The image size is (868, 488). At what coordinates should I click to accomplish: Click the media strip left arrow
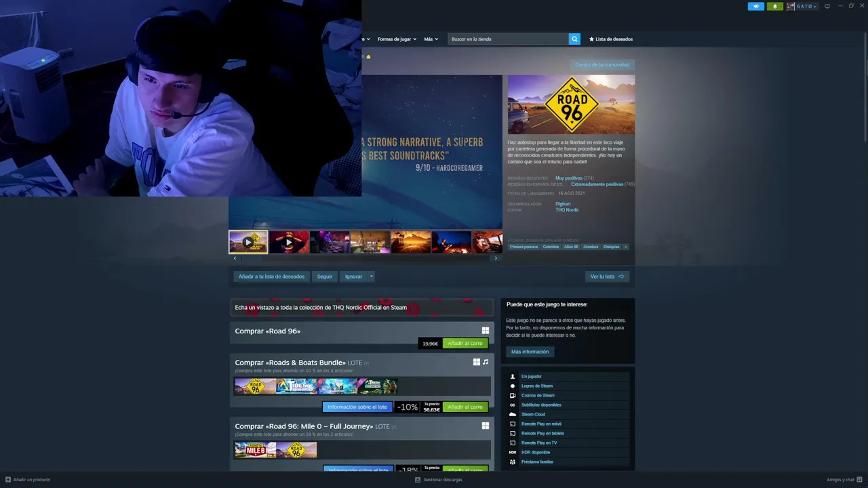[x=235, y=258]
